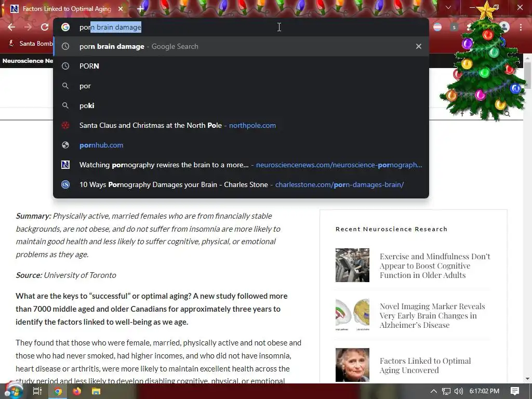Choose the "poki" search suggestion
The width and height of the screenshot is (532, 399).
pos(241,105)
